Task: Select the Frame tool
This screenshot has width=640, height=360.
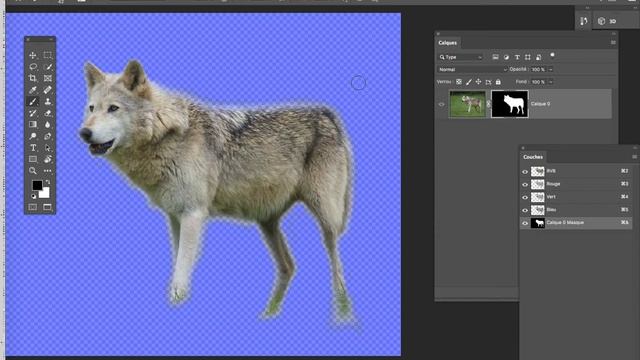Action: click(x=47, y=78)
